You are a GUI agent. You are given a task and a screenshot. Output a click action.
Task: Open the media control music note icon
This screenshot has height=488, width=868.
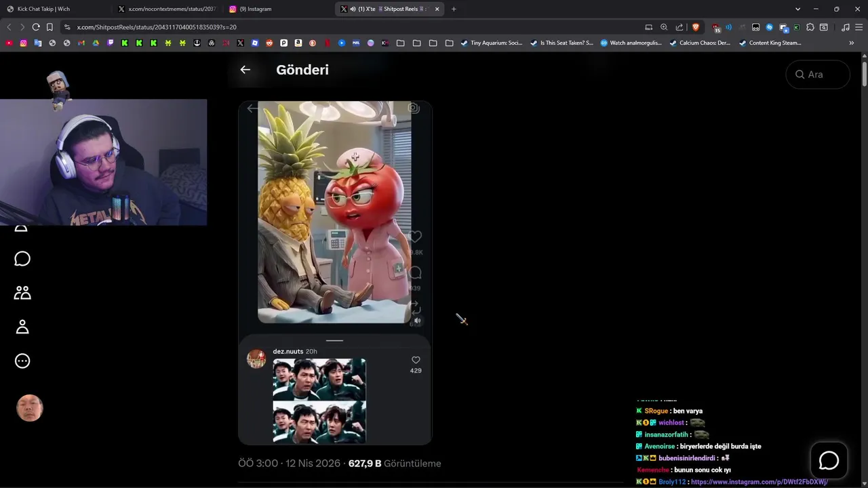(x=845, y=27)
